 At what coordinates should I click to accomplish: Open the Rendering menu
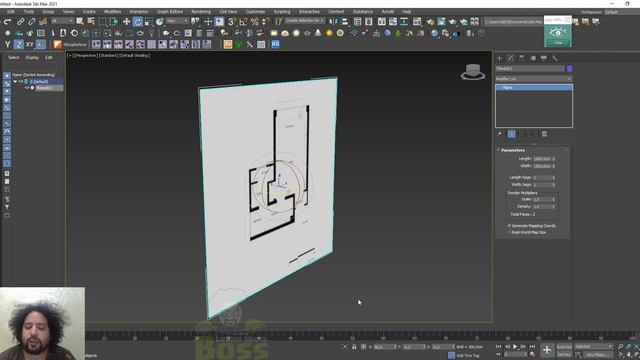[x=201, y=12]
